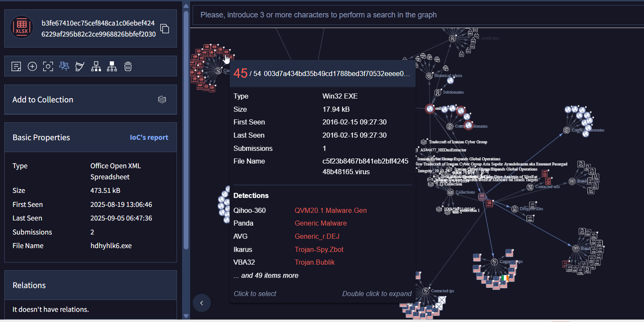Select red executable node beside XLSX node
Viewport: 644px width, 322px height.
490,203
